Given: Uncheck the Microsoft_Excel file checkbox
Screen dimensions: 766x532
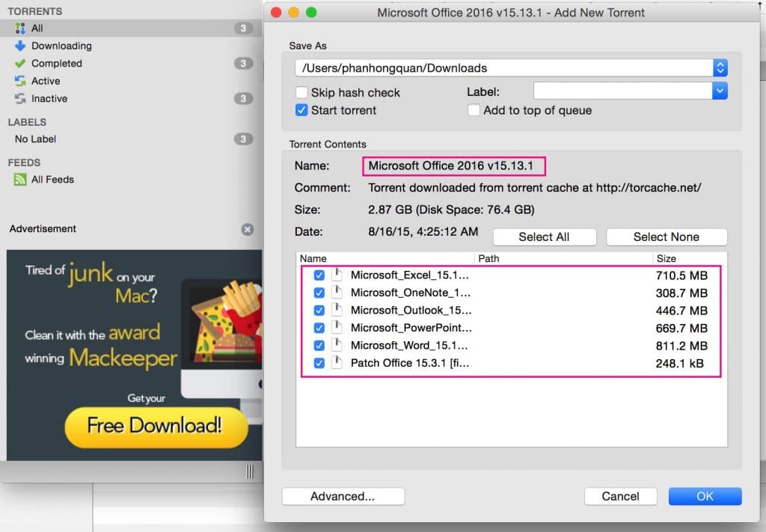Looking at the screenshot, I should pyautogui.click(x=319, y=275).
